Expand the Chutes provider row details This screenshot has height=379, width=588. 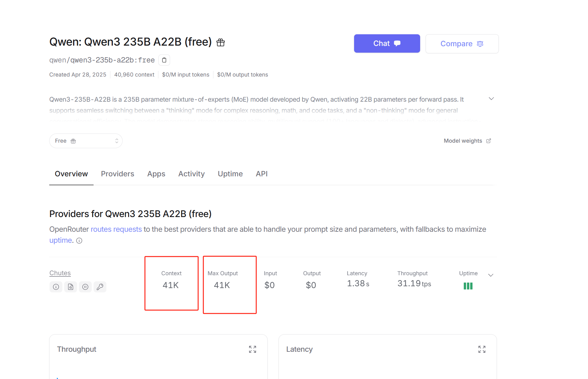point(491,275)
